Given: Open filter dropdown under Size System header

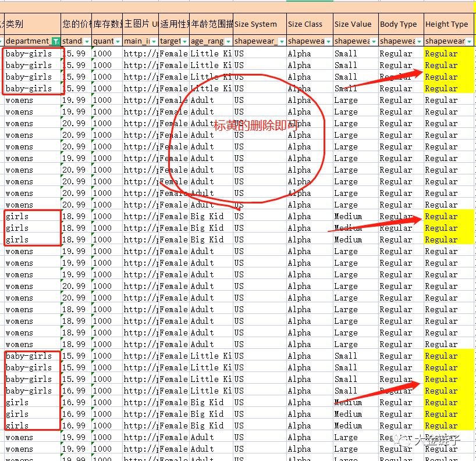Looking at the screenshot, I should pos(282,41).
